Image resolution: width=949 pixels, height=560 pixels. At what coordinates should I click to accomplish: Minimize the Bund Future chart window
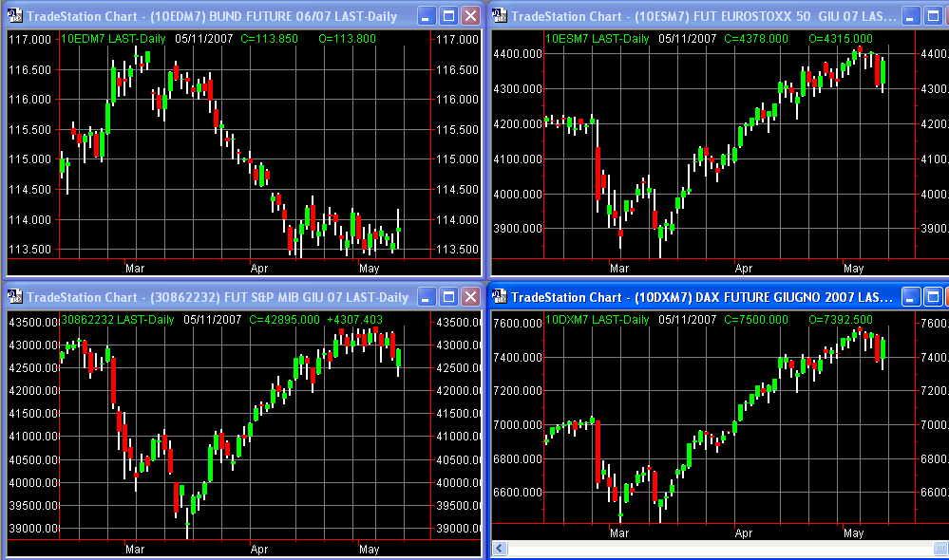(x=427, y=16)
